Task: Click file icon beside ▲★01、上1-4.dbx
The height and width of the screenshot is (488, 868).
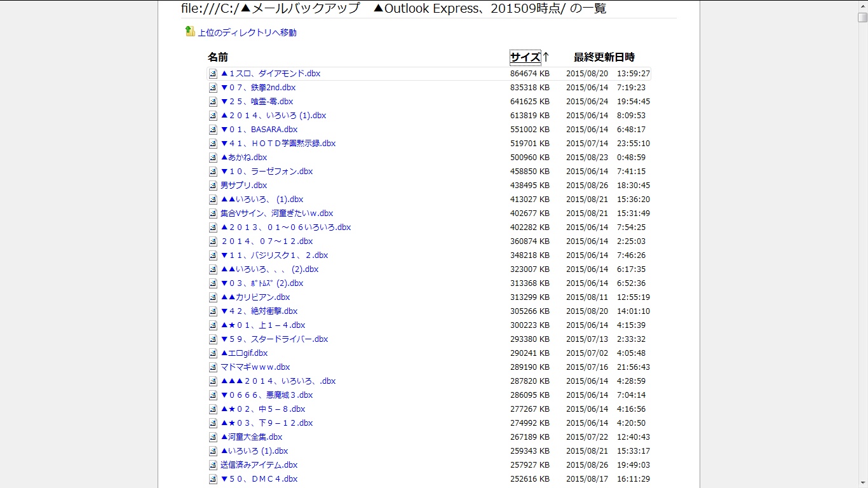Action: click(214, 325)
